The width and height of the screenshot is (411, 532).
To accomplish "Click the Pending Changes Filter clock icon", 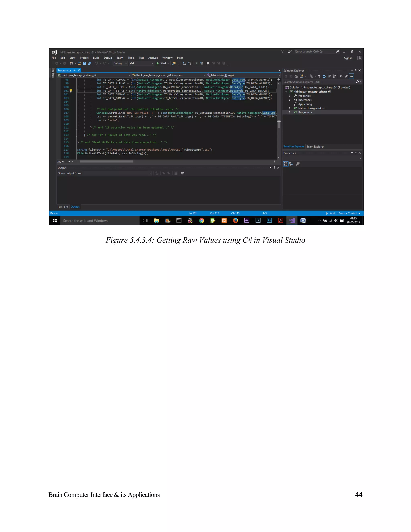I will click(311, 76).
